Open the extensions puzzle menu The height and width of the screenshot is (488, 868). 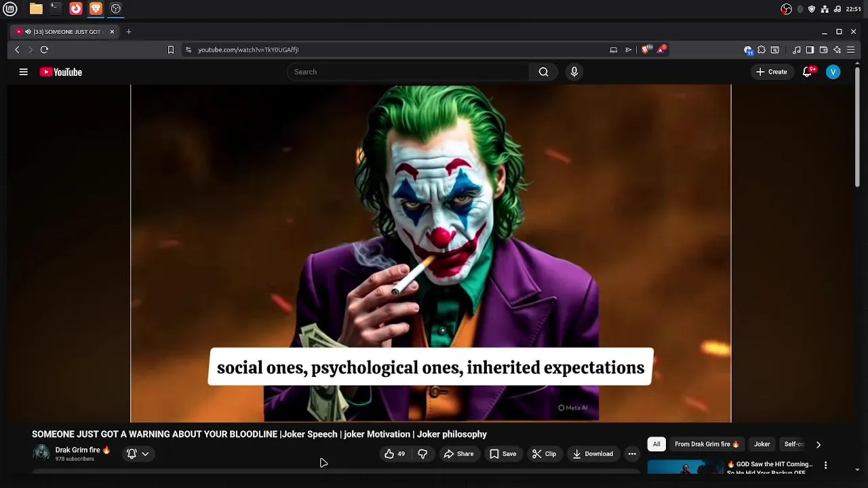[x=762, y=49]
